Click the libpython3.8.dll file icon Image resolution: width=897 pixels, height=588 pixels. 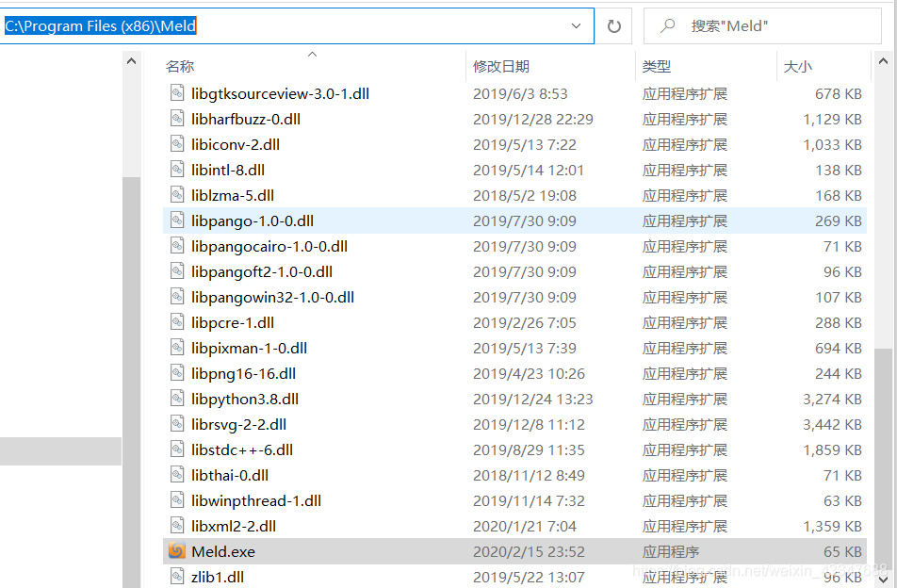point(177,399)
